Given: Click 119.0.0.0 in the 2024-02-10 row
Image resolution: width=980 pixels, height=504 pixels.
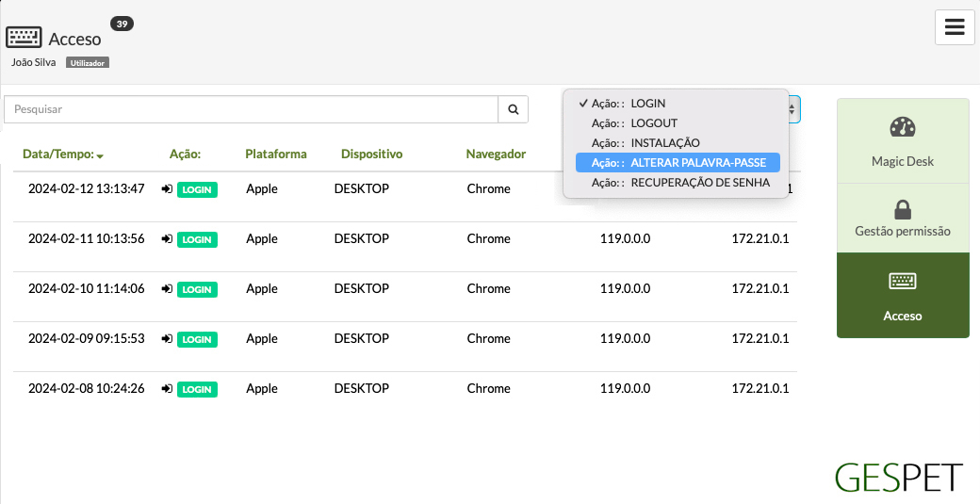Looking at the screenshot, I should (x=625, y=288).
